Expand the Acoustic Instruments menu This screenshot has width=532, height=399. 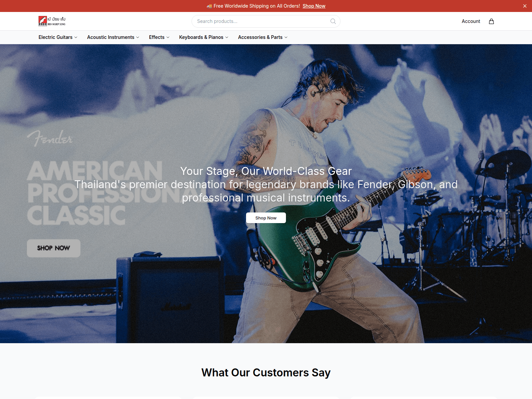(x=113, y=37)
